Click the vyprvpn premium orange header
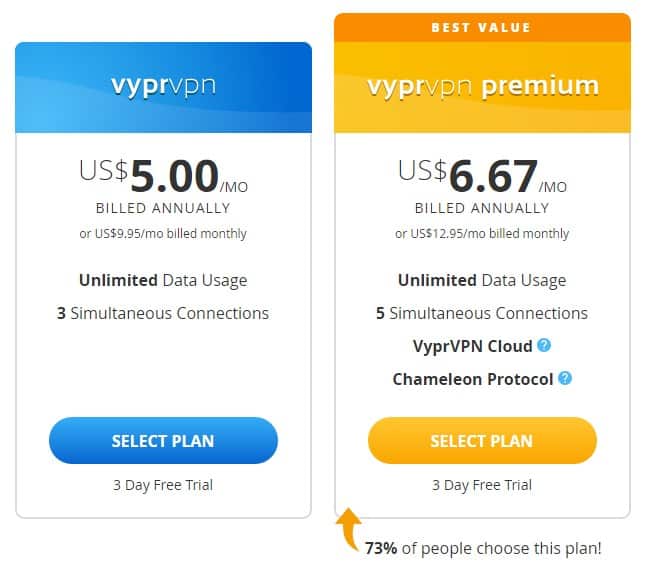This screenshot has width=645, height=574. pos(482,87)
